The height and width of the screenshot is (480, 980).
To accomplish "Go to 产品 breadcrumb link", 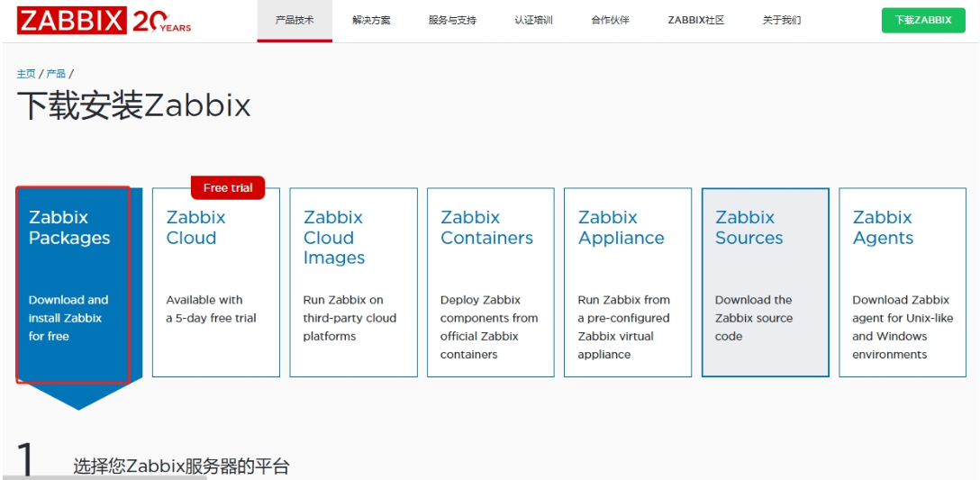I will click(x=56, y=74).
